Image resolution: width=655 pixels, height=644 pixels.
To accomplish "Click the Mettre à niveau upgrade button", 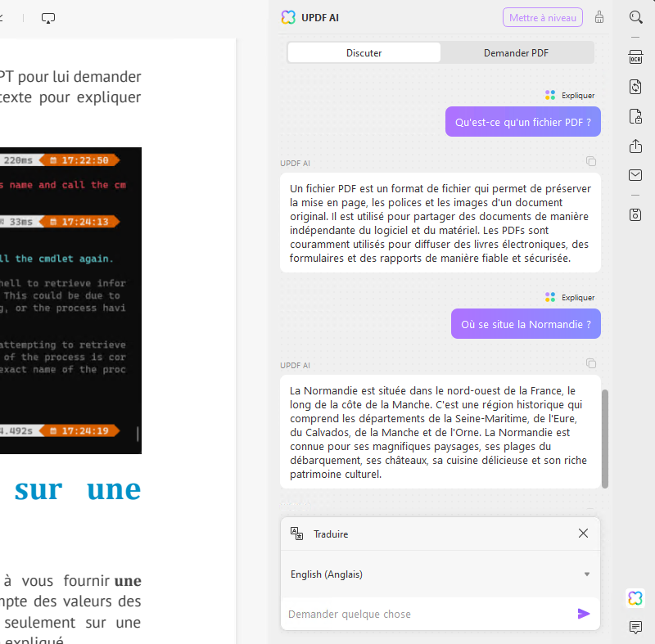I will [x=542, y=17].
